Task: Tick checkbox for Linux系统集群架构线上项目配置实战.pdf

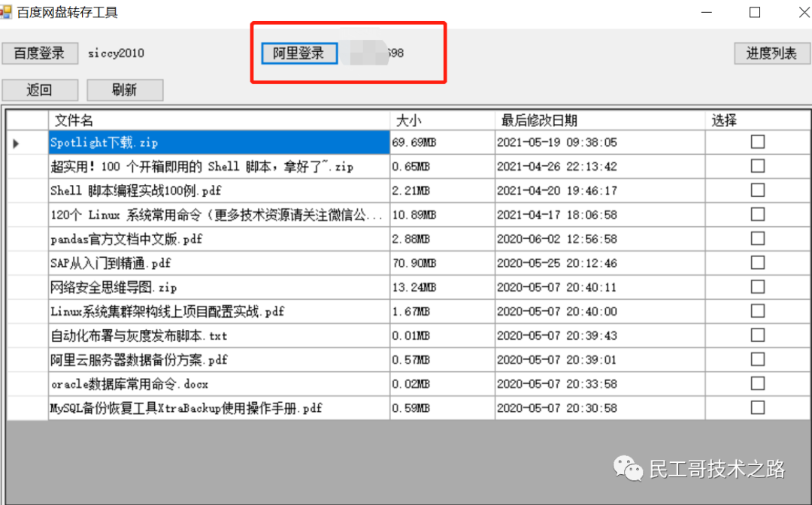Action: pyautogui.click(x=758, y=311)
